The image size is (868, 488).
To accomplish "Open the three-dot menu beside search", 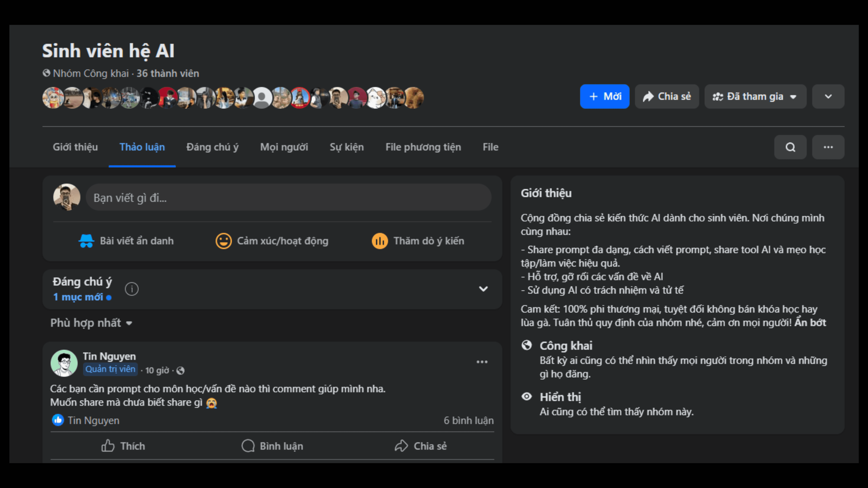I will click(x=828, y=147).
